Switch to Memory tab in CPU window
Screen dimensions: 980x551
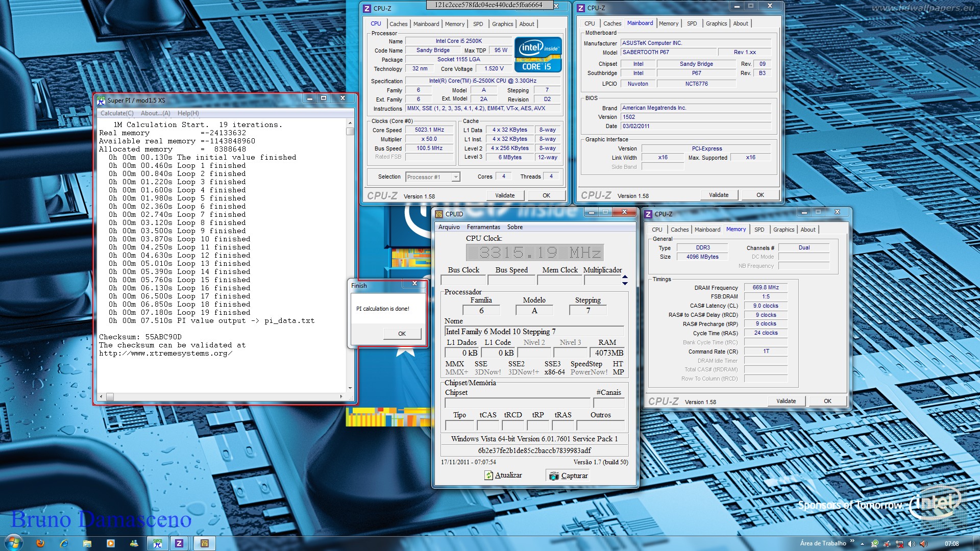[455, 24]
